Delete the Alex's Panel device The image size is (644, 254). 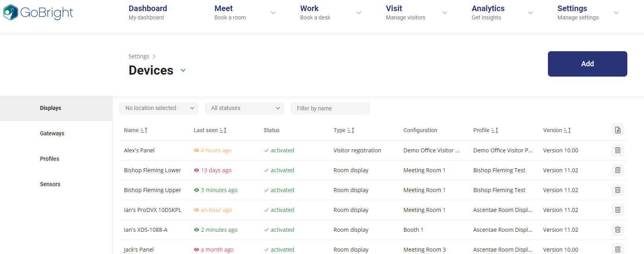[618, 150]
